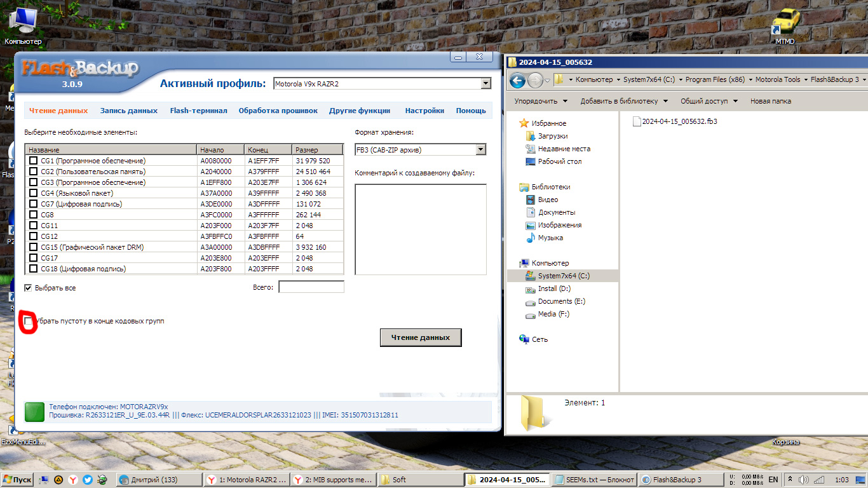Toggle Убрать пустоту в конце кодовых групп

(x=28, y=322)
